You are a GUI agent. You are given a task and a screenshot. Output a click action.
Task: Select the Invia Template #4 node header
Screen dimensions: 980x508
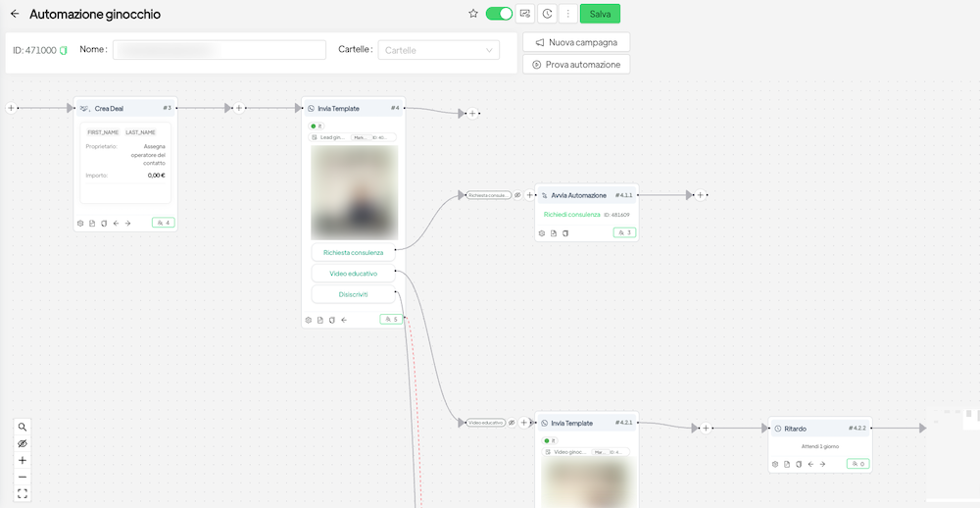354,108
